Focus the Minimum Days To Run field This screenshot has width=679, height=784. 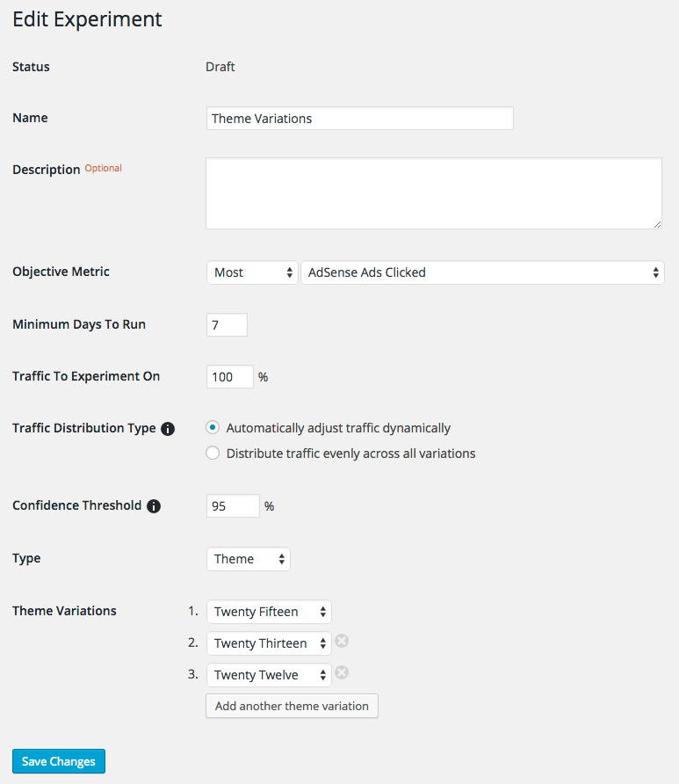point(227,325)
